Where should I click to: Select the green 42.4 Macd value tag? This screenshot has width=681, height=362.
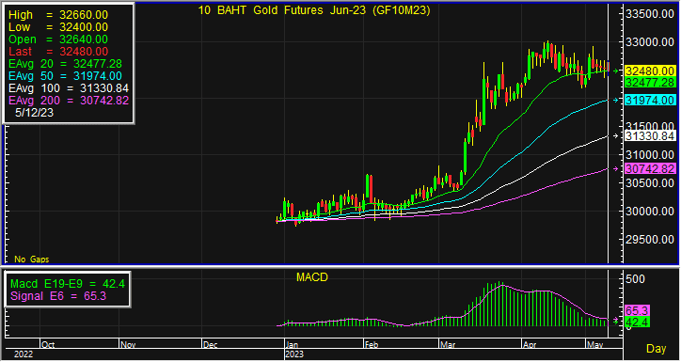tap(637, 322)
